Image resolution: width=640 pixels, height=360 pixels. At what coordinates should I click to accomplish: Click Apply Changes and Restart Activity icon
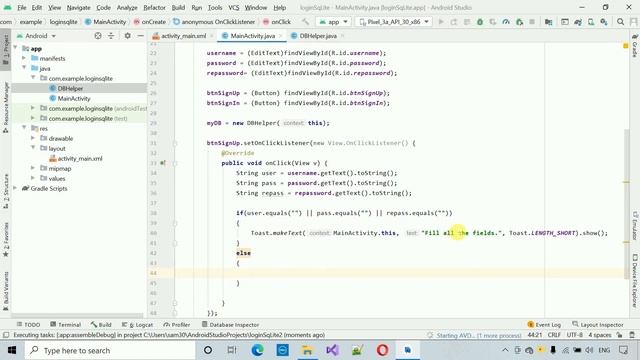click(x=453, y=22)
